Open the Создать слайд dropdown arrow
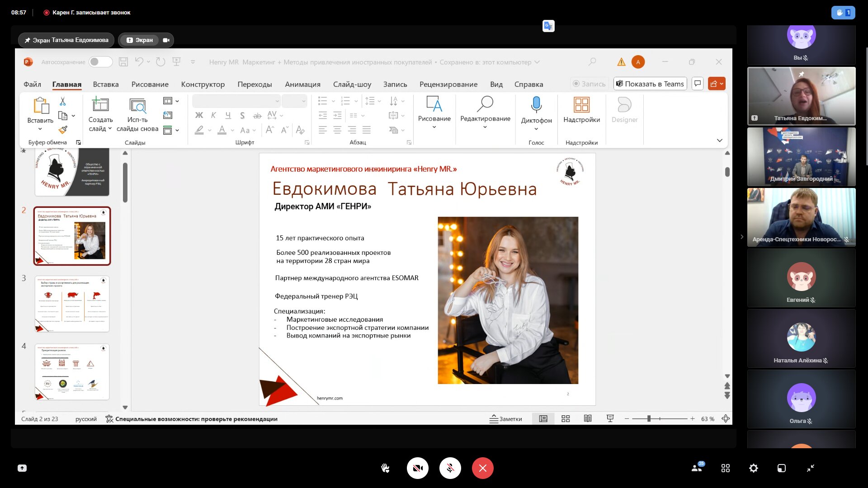 point(110,129)
